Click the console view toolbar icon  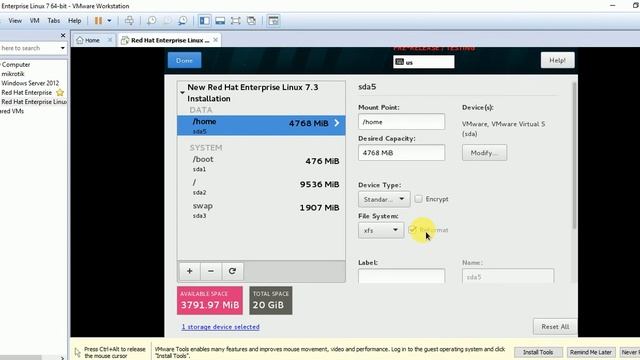(273, 20)
